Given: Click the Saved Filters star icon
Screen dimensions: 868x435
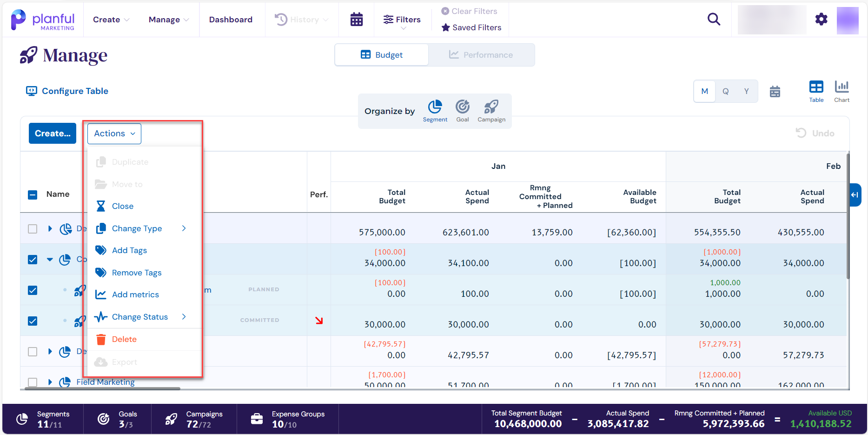Looking at the screenshot, I should tap(445, 27).
